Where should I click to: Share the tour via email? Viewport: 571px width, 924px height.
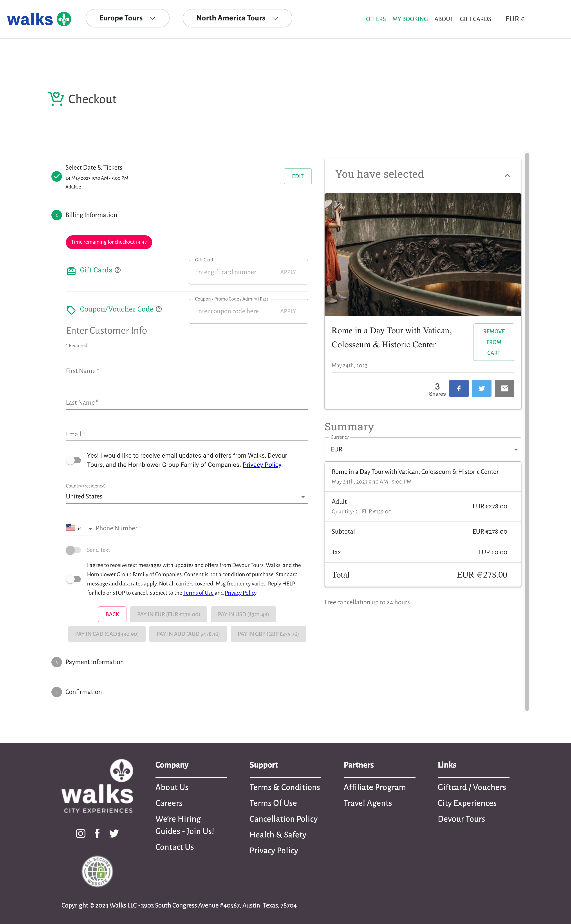coord(504,388)
